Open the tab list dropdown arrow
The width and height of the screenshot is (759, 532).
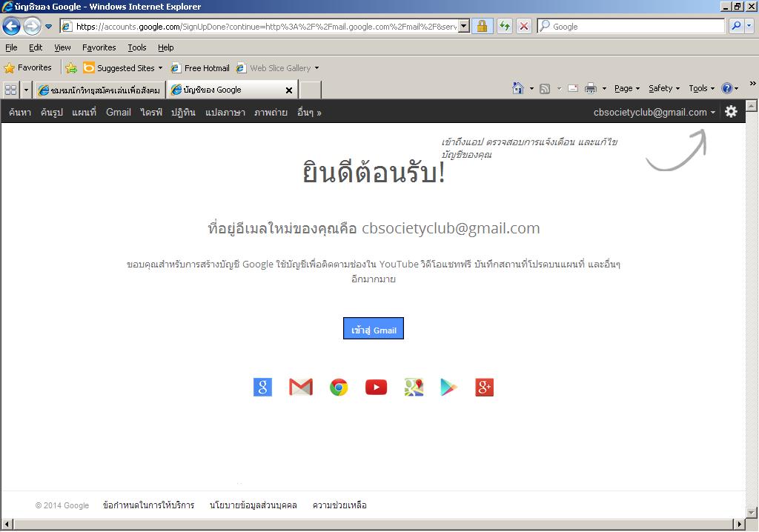(26, 90)
